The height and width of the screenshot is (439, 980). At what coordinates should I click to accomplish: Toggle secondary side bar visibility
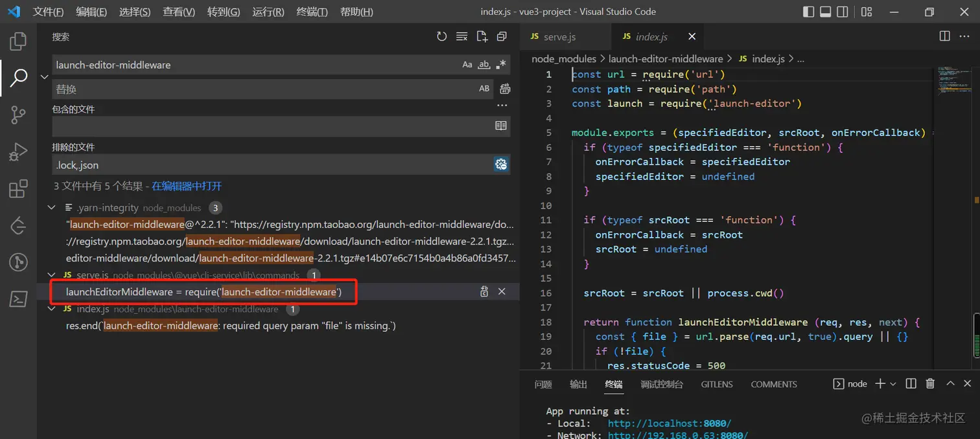pos(842,12)
